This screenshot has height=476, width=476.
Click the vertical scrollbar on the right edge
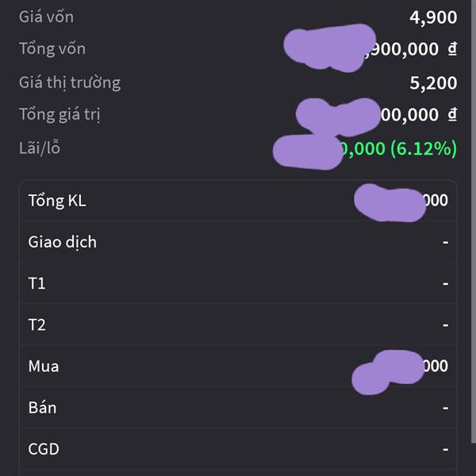[x=474, y=221]
